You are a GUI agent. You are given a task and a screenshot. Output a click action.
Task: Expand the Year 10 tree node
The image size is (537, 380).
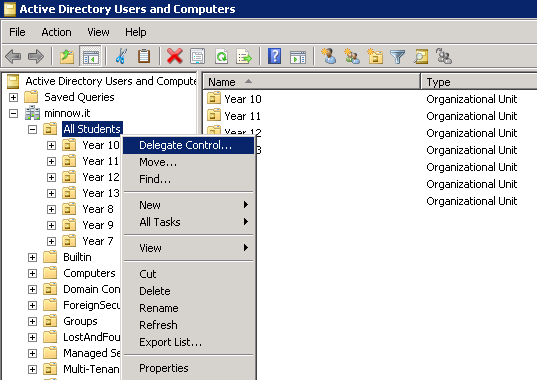[51, 145]
